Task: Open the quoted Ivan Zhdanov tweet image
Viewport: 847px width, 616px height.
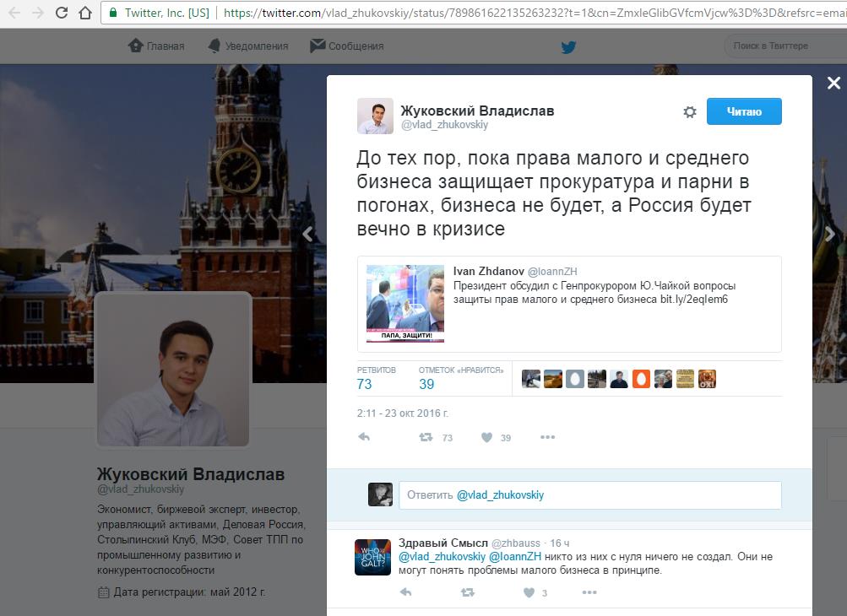Action: pos(405,304)
